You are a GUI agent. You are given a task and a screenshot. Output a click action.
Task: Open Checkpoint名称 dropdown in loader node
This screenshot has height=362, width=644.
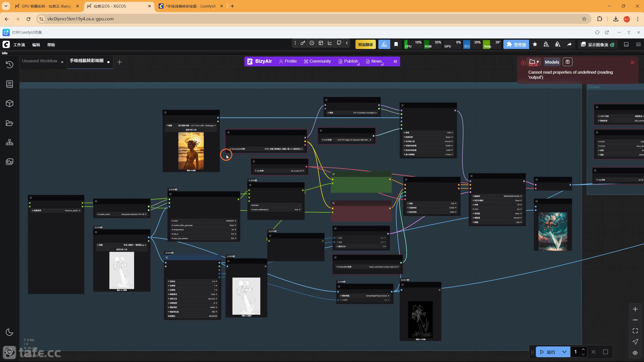266,149
